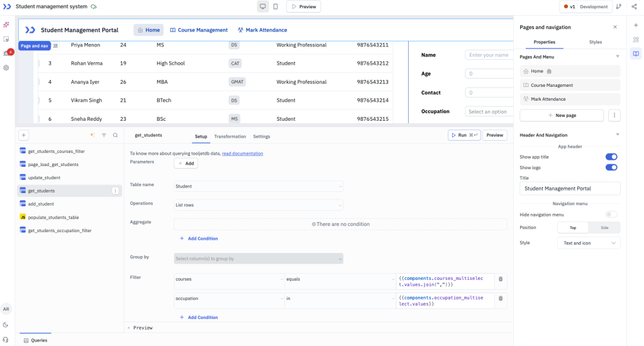Image resolution: width=644 pixels, height=346 pixels.
Task: Expand the query Preview section
Action: (x=140, y=328)
